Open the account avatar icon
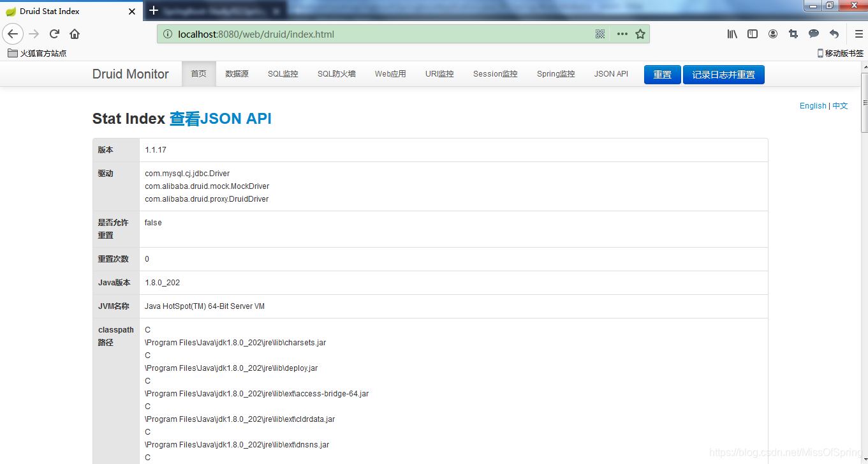The image size is (868, 464). click(773, 34)
